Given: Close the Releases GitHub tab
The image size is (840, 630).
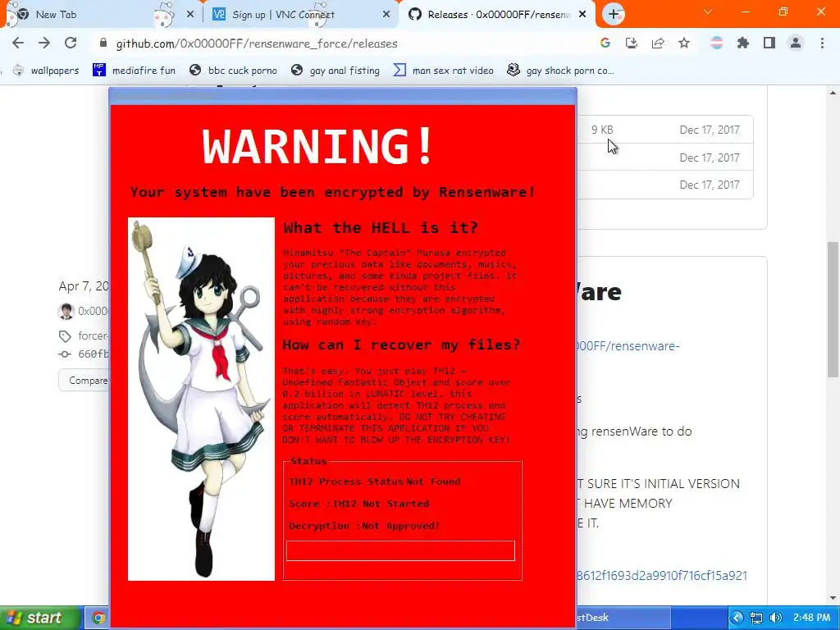Looking at the screenshot, I should pyautogui.click(x=583, y=15).
